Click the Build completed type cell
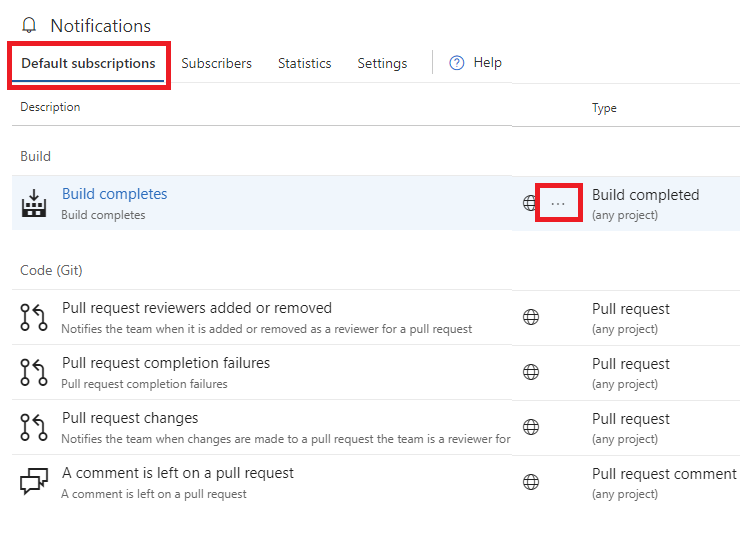Screen dimensions: 740x535 646,195
